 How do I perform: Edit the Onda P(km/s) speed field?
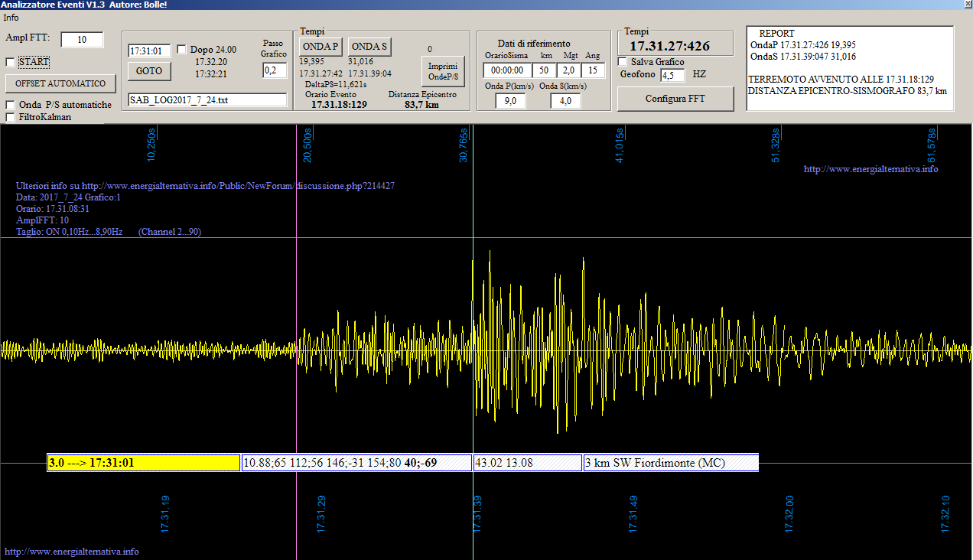coord(510,101)
